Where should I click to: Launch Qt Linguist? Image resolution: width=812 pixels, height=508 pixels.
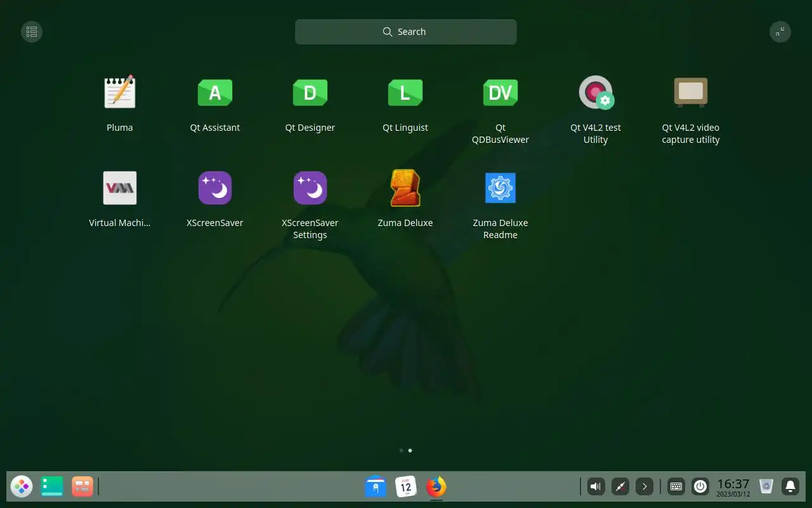coord(405,93)
